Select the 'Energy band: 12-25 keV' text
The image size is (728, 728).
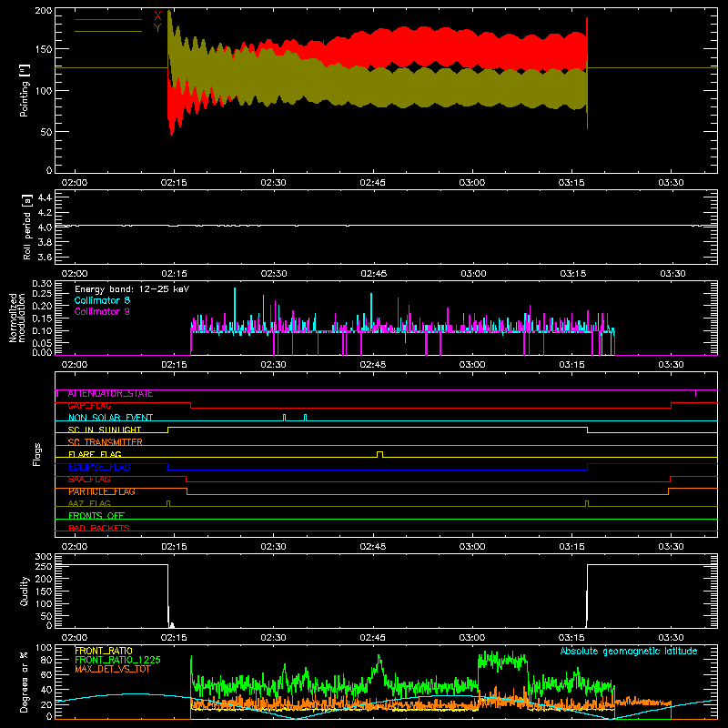coord(132,289)
